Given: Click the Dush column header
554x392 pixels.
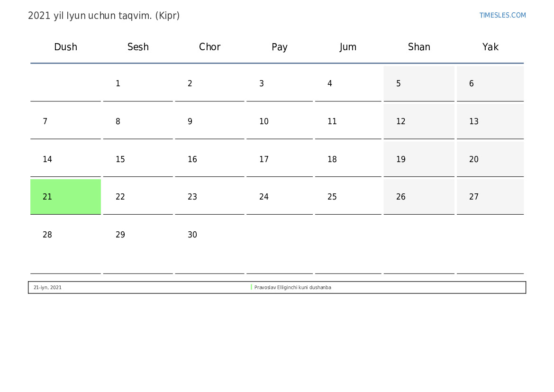Looking at the screenshot, I should click(65, 47).
